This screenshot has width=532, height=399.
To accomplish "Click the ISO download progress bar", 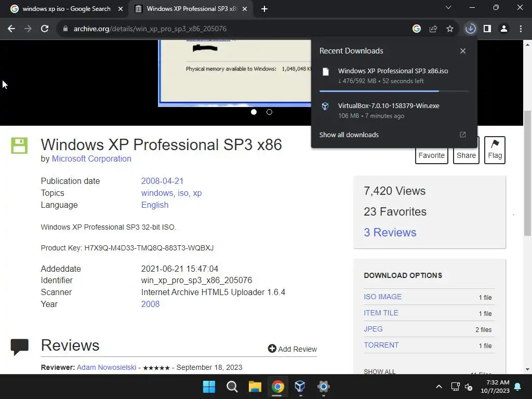I will [x=394, y=91].
